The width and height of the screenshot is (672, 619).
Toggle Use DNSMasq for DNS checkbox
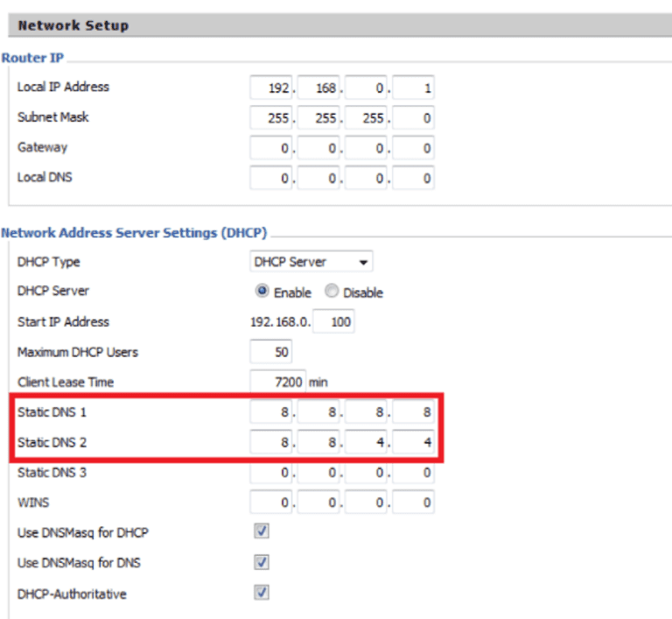tap(261, 562)
